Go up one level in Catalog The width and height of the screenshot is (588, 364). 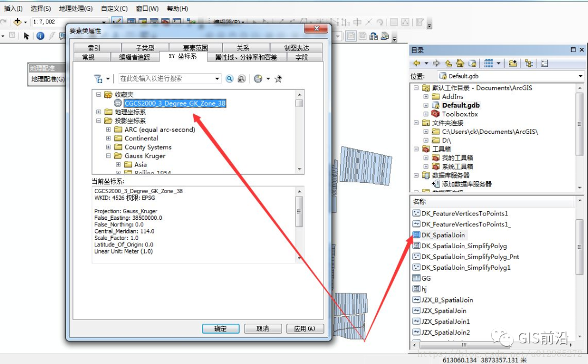tap(448, 63)
